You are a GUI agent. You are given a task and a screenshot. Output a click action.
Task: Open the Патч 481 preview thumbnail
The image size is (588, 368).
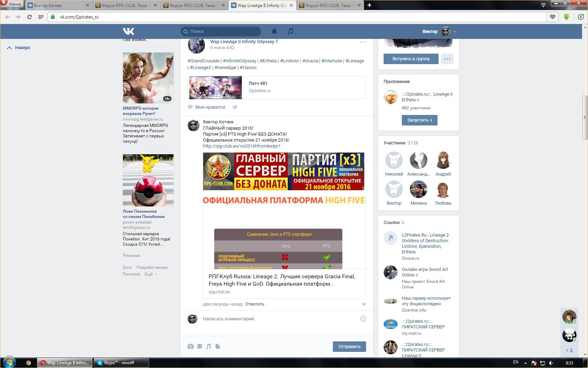(x=215, y=88)
